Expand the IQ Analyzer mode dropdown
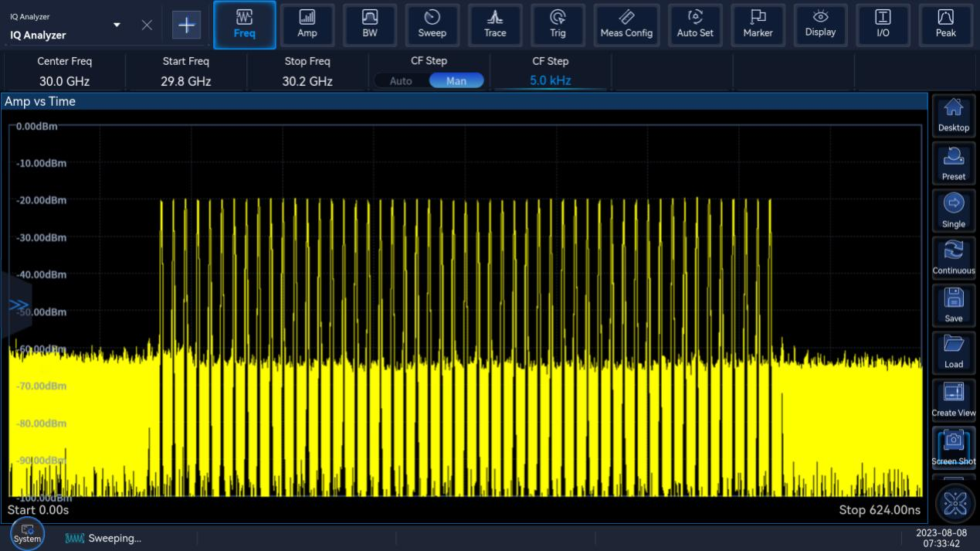The image size is (980, 551). point(117,26)
